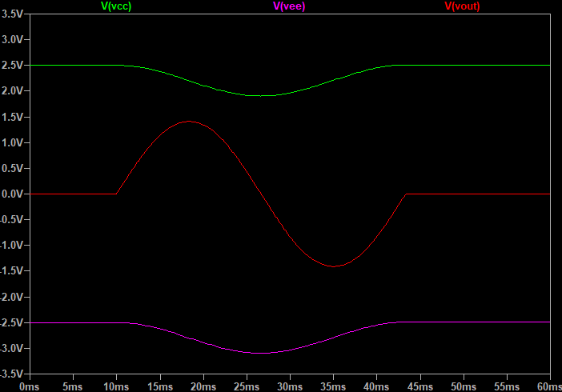
Task: Click the 2.5V vertical axis label
Action: tap(14, 66)
